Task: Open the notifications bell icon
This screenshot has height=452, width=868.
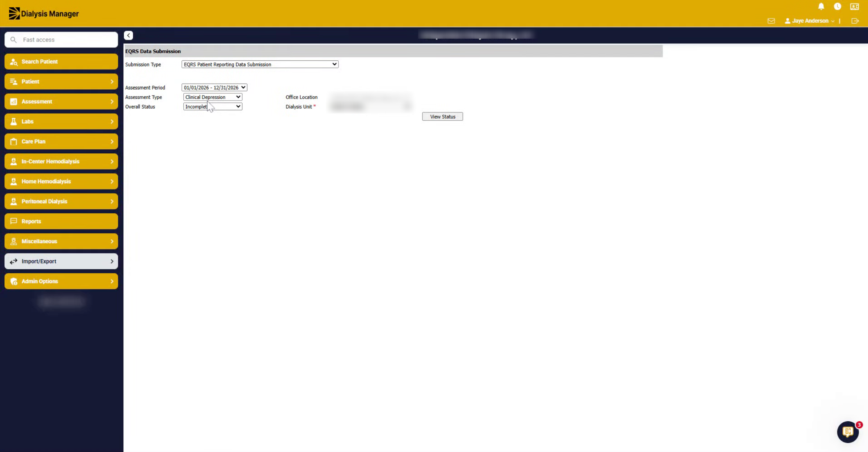Action: tap(821, 7)
